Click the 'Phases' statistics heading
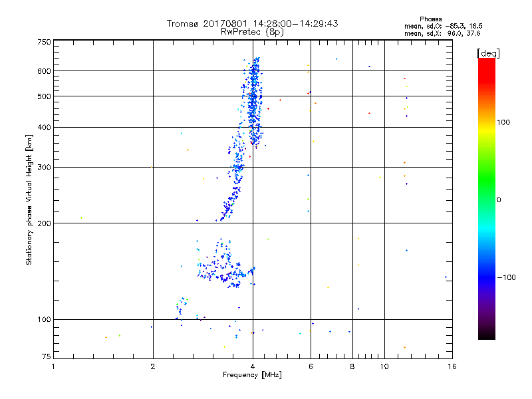Screen dimensions: 532x399 point(430,19)
